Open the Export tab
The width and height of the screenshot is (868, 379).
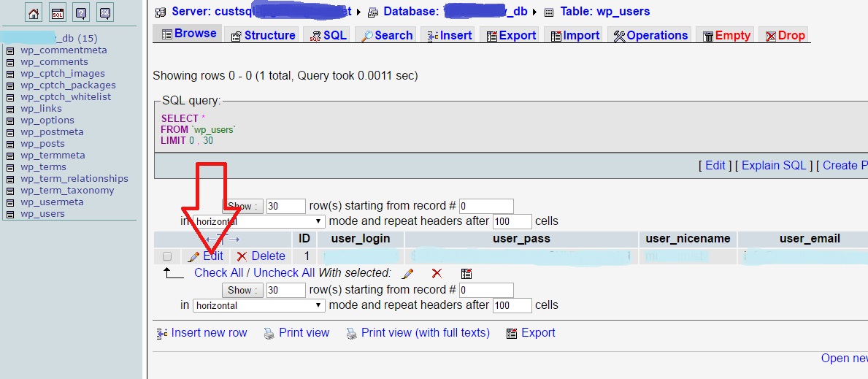511,36
